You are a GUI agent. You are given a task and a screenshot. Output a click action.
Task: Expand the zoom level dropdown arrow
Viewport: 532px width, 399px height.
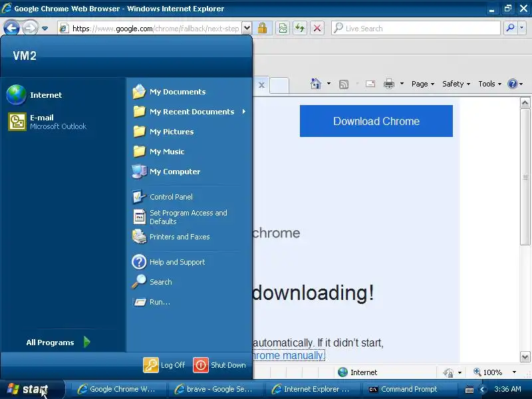pos(514,372)
